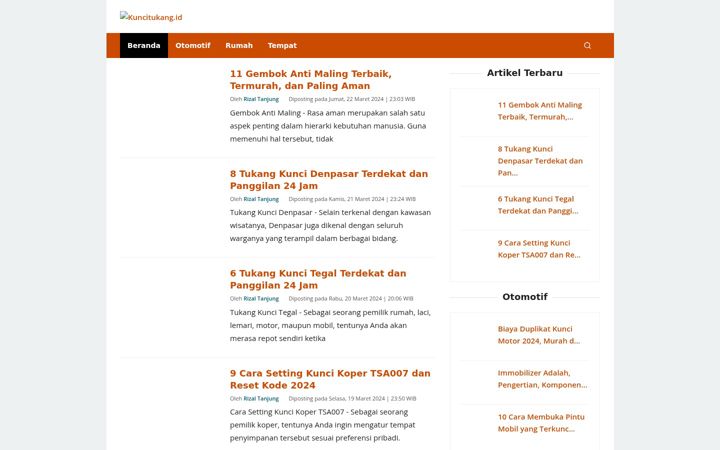Open sidebar link '9 Cara Setting Kunci Koper TSA007 dan Re...'
This screenshot has width=720, height=450.
[539, 249]
